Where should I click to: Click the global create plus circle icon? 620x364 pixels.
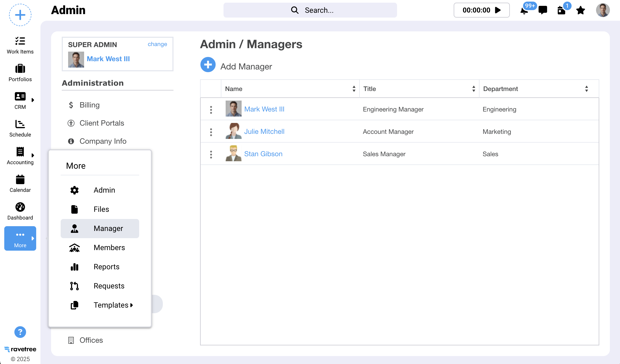pyautogui.click(x=20, y=15)
